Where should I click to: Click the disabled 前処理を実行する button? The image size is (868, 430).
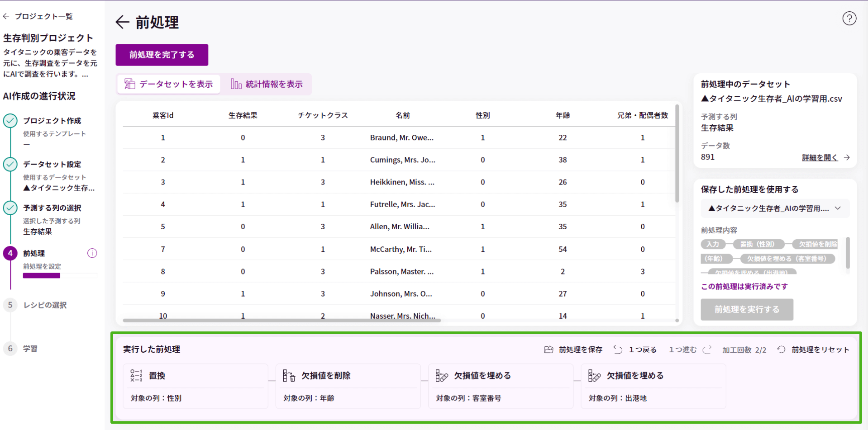coord(747,309)
